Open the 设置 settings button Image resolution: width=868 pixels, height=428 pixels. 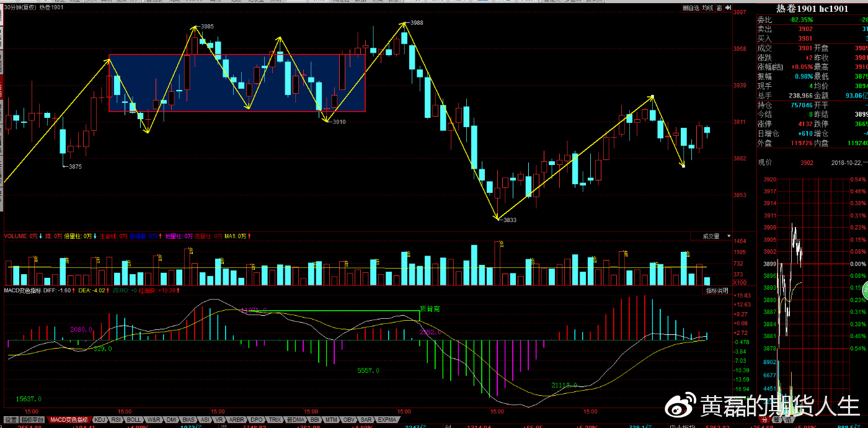tap(12, 420)
